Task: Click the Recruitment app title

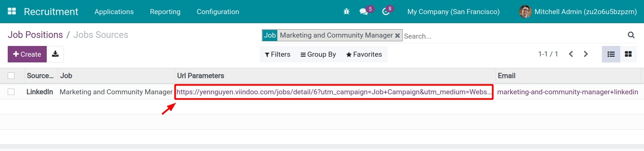Action: pos(51,12)
